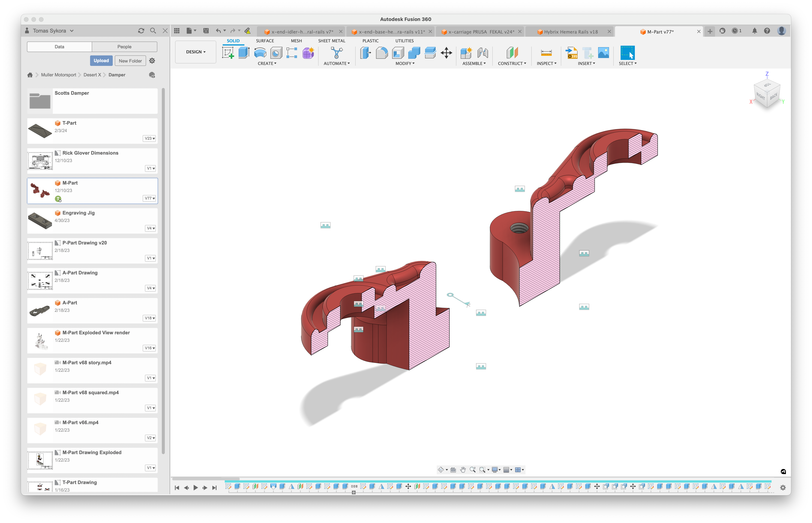Expand the CONSTRUCT menu arrow
Viewport: 812px width, 523px height.
[525, 63]
